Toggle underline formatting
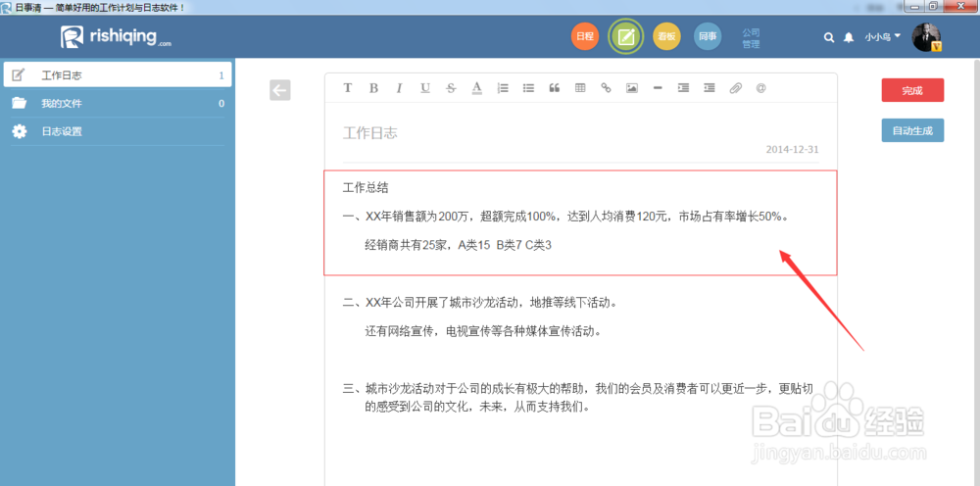The height and width of the screenshot is (486, 980). point(425,88)
